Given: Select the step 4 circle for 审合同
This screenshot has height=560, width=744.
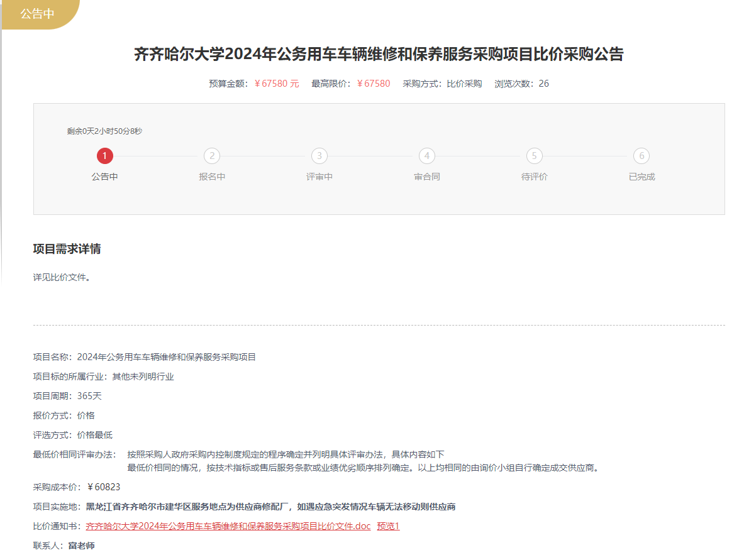Looking at the screenshot, I should [427, 156].
